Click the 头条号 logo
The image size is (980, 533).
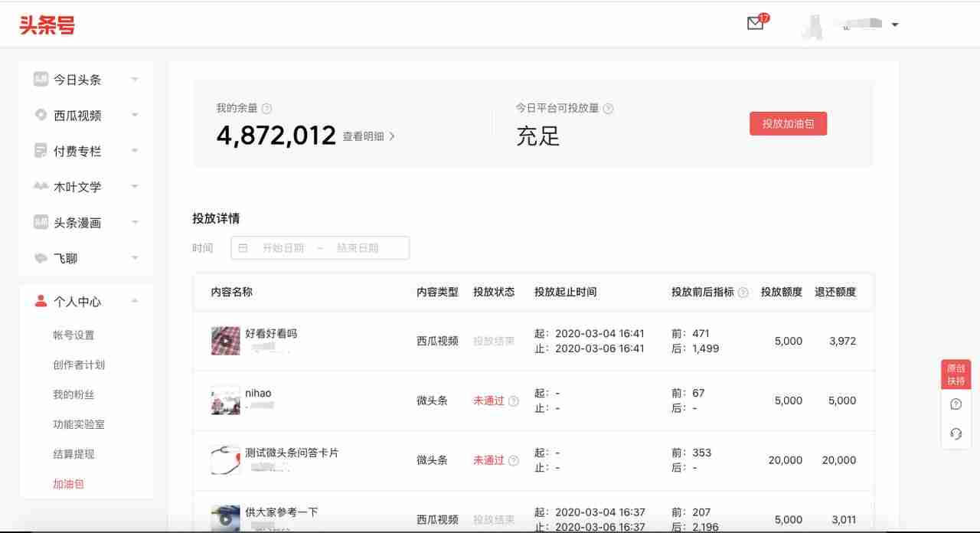47,25
